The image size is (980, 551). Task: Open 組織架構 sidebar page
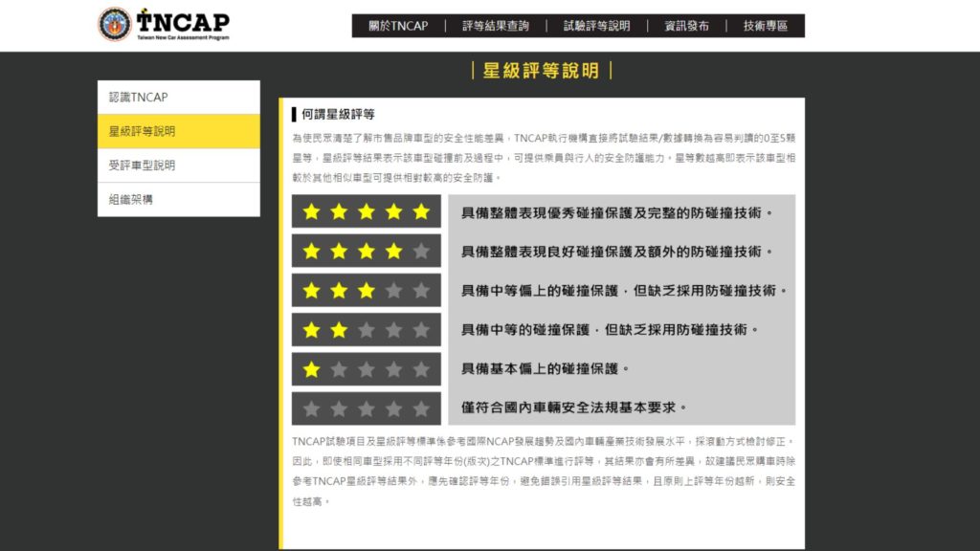click(x=179, y=199)
